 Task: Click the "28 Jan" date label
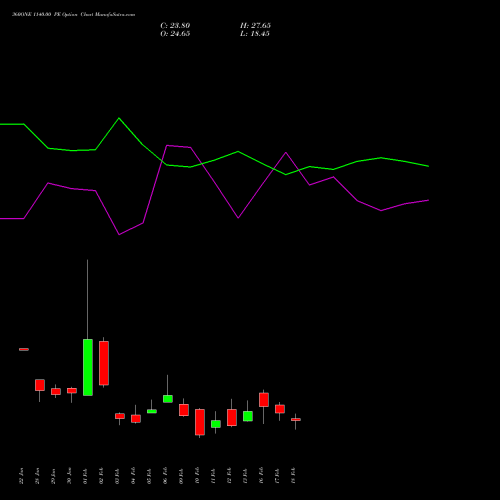tap(38, 476)
